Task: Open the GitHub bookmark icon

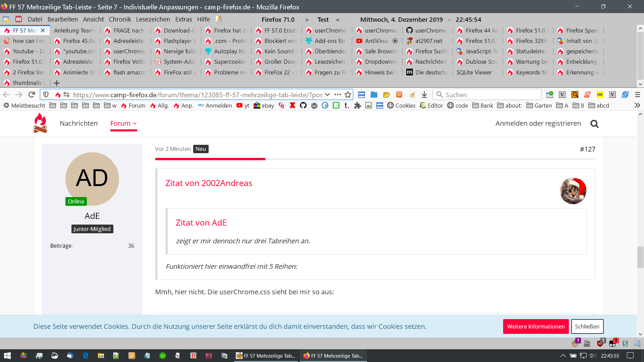Action: pyautogui.click(x=303, y=106)
